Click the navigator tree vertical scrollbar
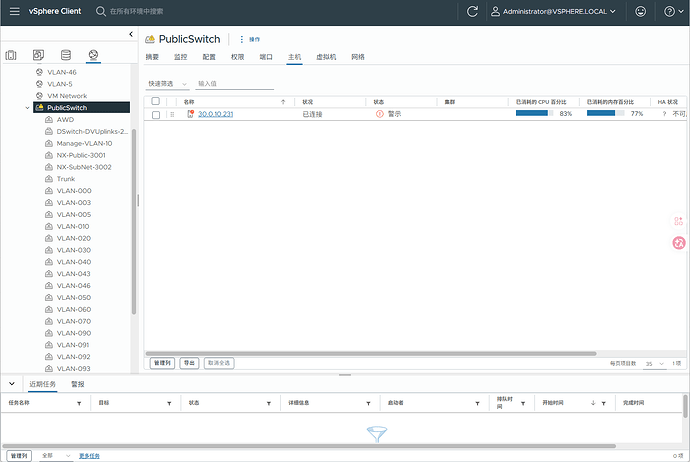Image resolution: width=690 pixels, height=462 pixels. (x=134, y=221)
